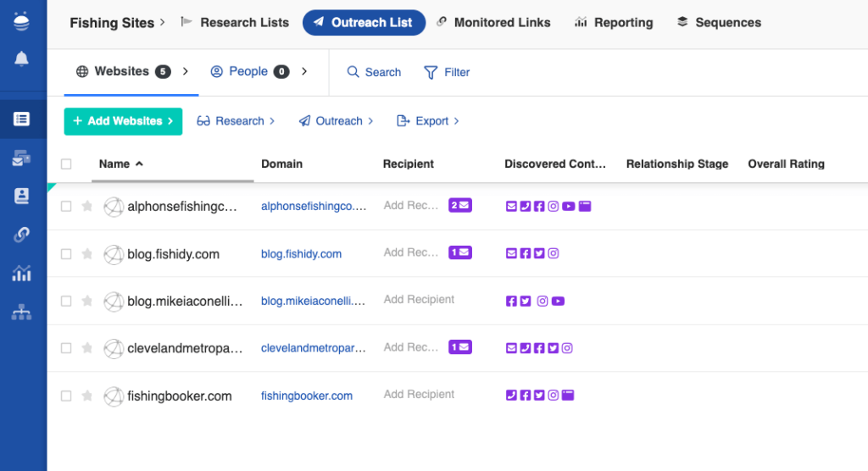Check the box for fishingbooker.com row
The image size is (868, 471).
pyautogui.click(x=66, y=396)
